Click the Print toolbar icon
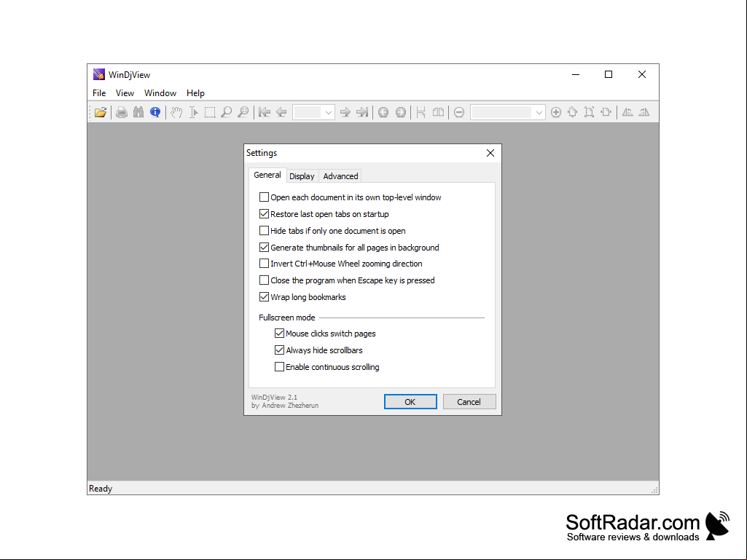This screenshot has height=560, width=747. [122, 112]
